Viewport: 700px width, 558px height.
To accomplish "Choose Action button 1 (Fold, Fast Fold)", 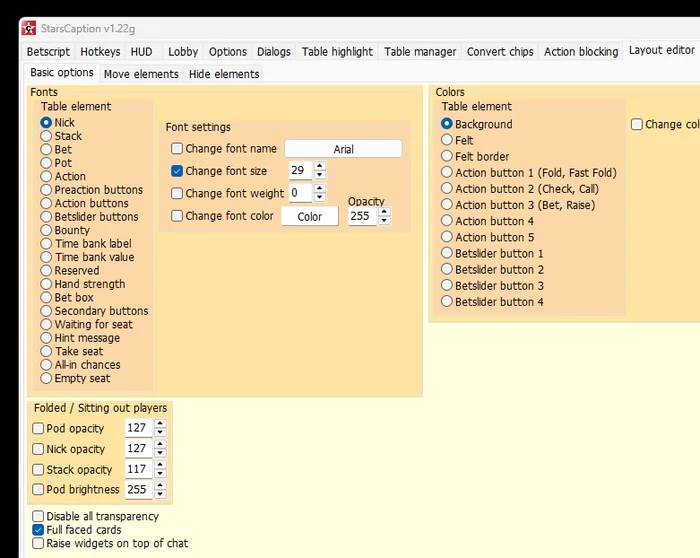I will pyautogui.click(x=446, y=172).
